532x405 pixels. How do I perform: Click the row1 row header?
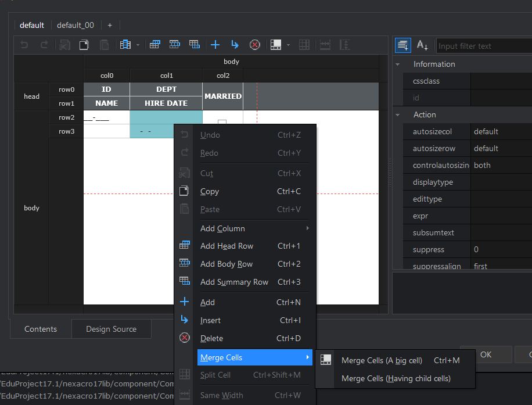tap(66, 103)
